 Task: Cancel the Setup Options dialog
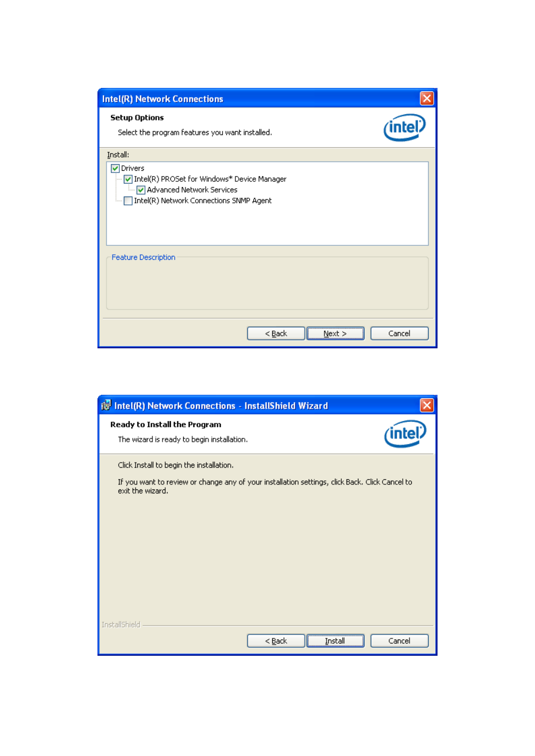[399, 334]
